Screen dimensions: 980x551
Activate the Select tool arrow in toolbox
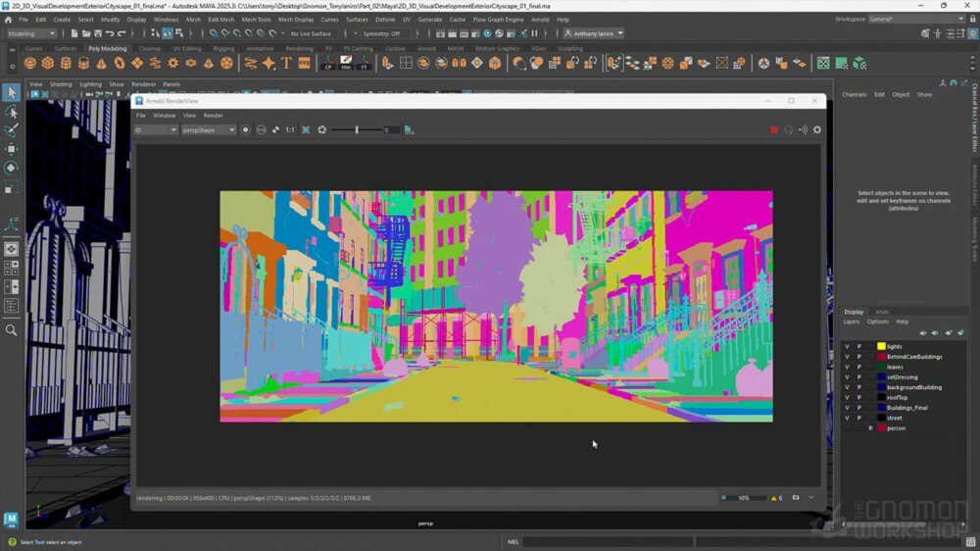pos(12,92)
